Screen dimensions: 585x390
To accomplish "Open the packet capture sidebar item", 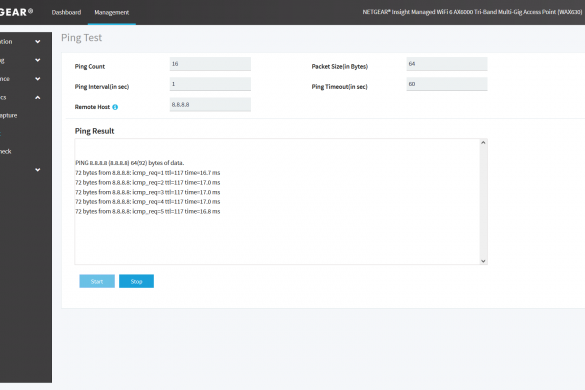I will click(9, 116).
